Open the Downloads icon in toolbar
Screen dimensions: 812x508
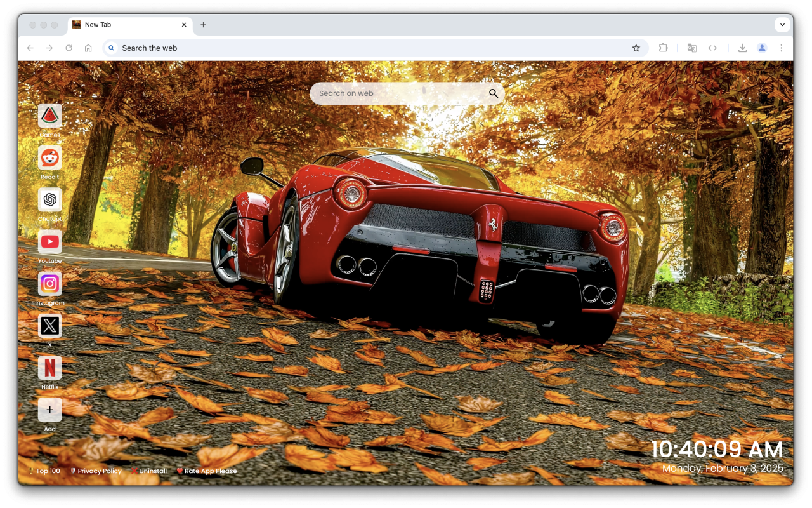click(742, 48)
